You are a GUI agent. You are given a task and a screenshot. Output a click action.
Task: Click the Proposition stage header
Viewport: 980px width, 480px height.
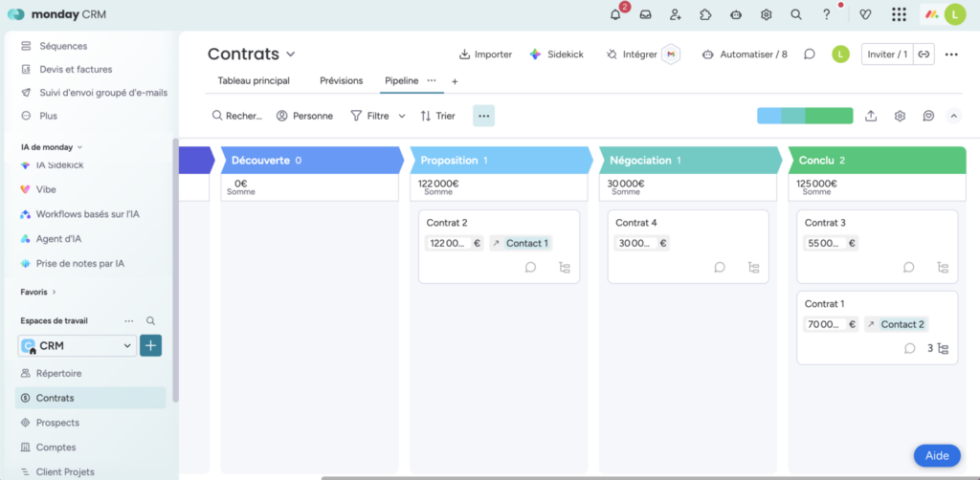tap(501, 161)
